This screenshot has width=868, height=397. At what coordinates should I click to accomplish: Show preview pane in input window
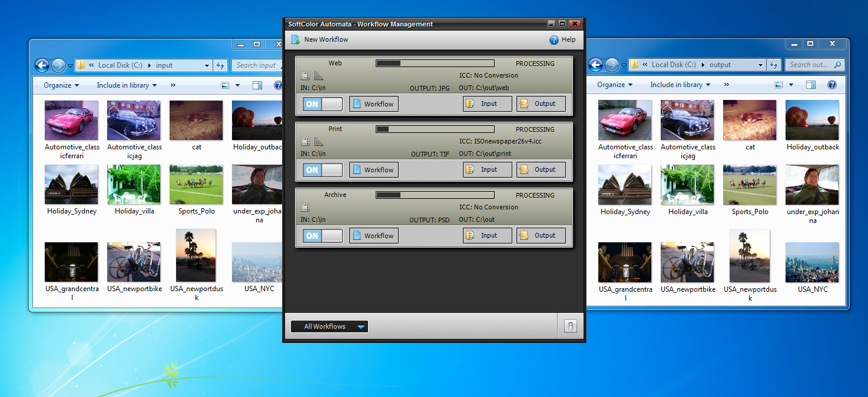257,85
